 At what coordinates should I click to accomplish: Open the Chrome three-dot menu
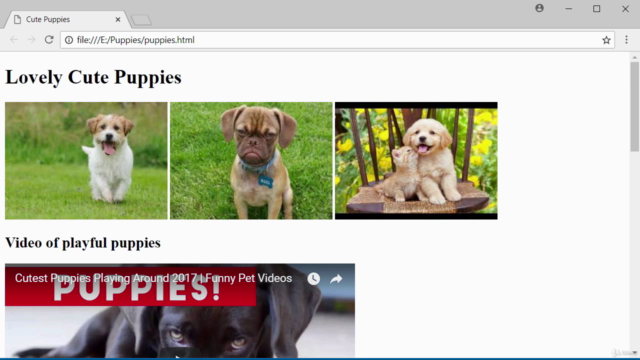[x=627, y=40]
